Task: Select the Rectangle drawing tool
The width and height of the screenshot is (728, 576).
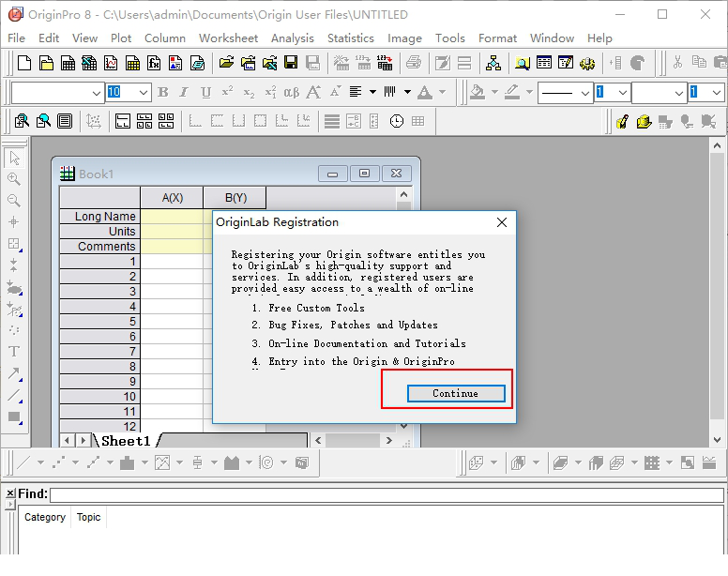Action: pyautogui.click(x=14, y=417)
